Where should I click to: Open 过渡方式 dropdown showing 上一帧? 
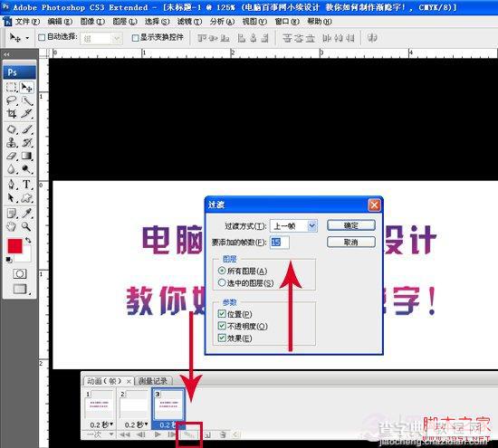click(293, 225)
